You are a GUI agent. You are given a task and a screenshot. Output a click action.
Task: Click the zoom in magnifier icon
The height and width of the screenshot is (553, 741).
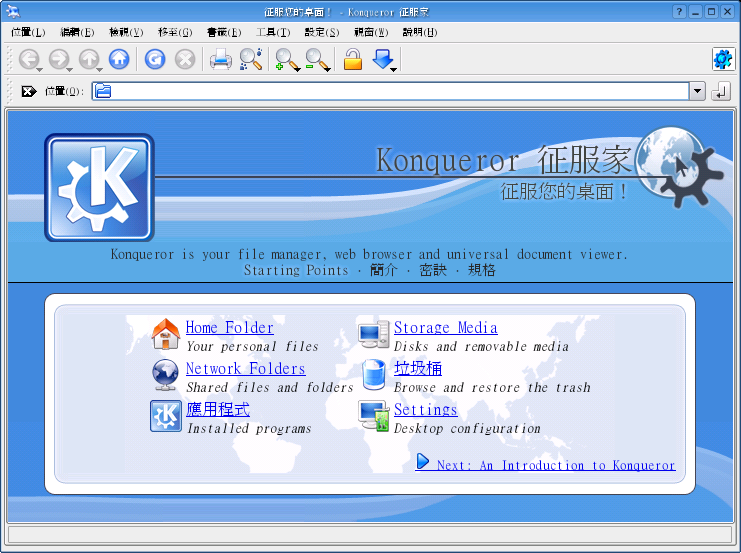click(x=287, y=60)
